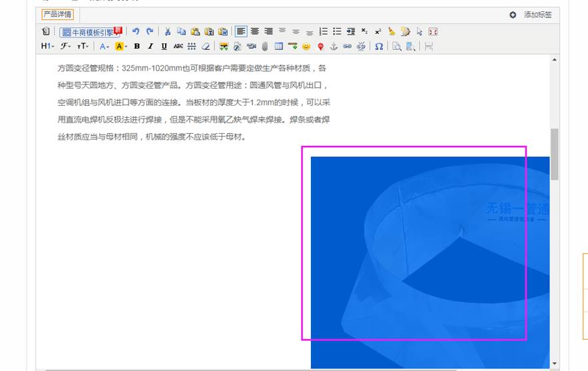Open the font size dropdown
The height and width of the screenshot is (371, 588).
[x=83, y=46]
